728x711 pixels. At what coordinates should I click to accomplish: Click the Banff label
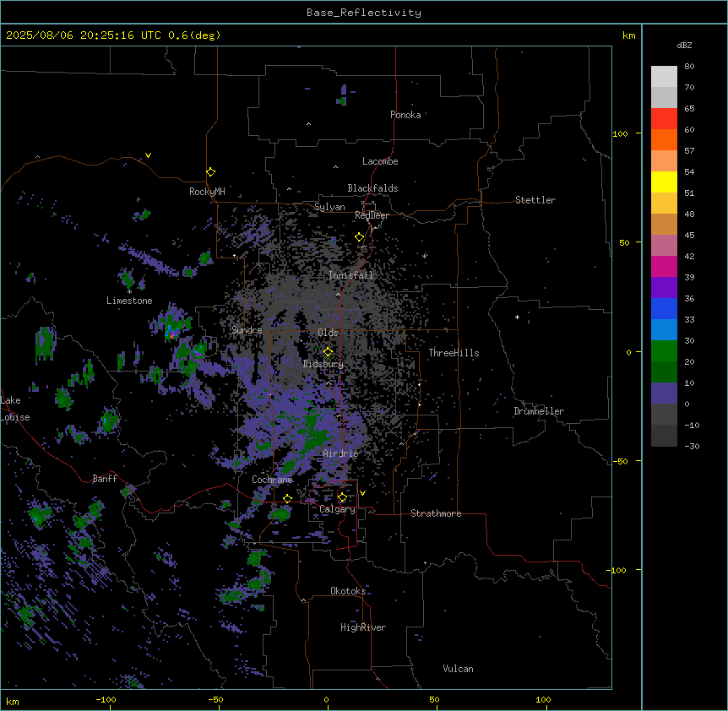[105, 479]
